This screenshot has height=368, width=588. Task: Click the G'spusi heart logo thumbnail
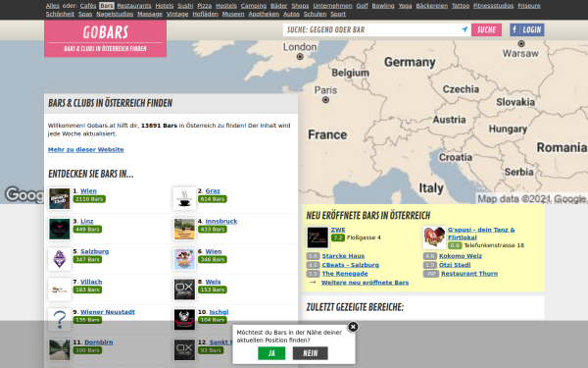point(434,237)
